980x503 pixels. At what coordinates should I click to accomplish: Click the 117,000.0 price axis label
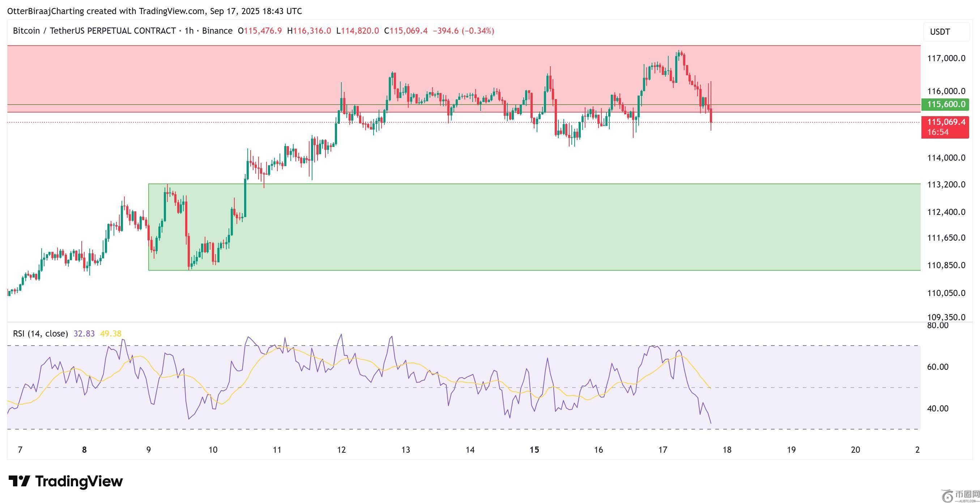(946, 58)
